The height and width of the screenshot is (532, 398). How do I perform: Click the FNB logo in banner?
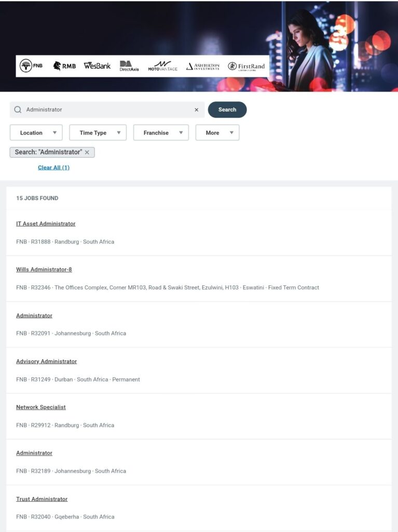tap(31, 66)
